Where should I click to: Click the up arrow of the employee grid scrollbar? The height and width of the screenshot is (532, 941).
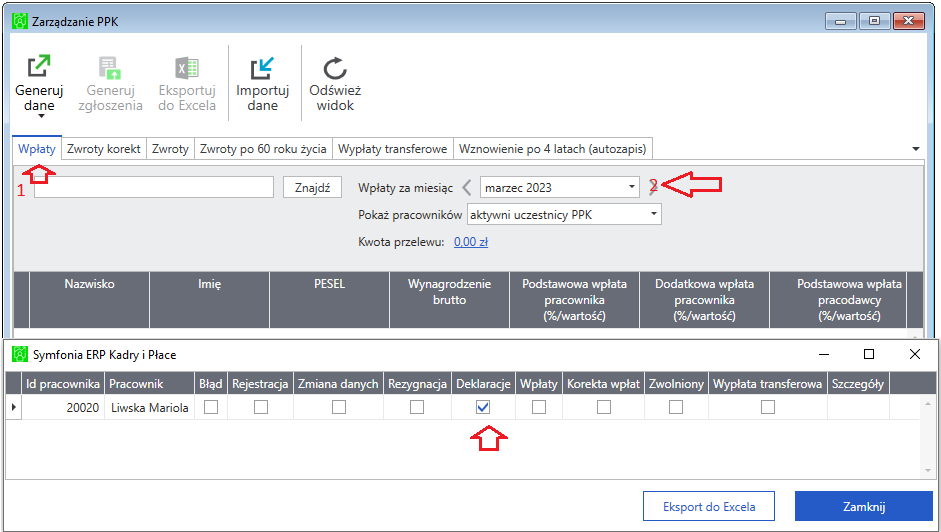pyautogui.click(x=928, y=404)
